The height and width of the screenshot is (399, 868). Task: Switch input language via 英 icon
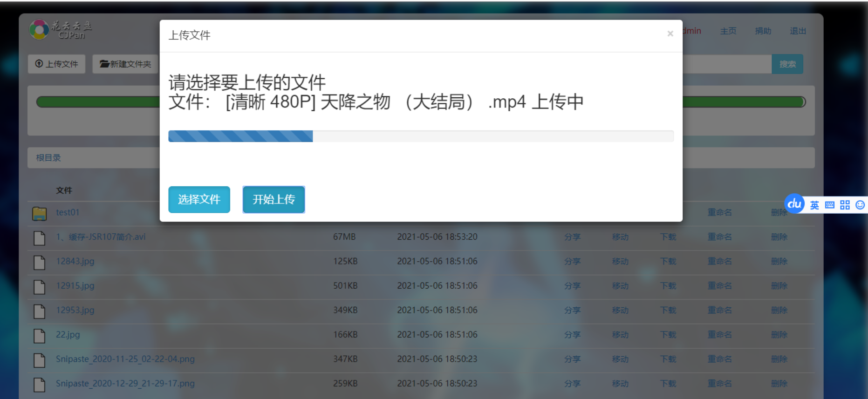click(814, 205)
